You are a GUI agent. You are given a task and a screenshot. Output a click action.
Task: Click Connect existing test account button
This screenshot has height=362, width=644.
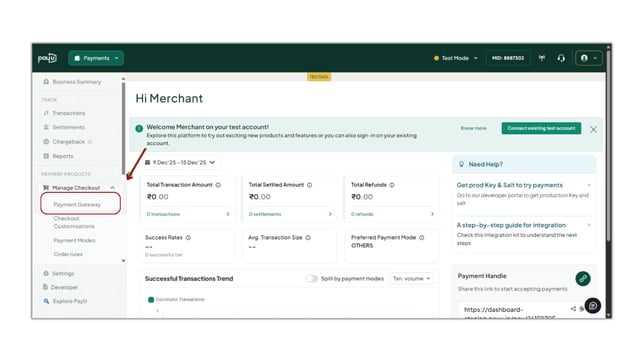541,128
